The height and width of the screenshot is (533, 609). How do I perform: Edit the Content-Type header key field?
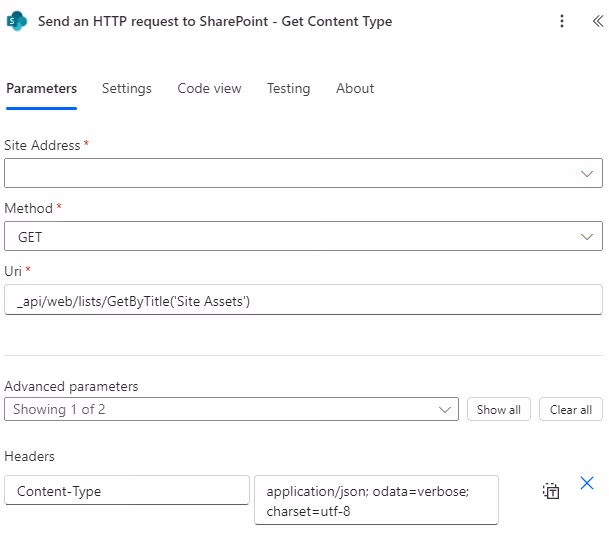[127, 491]
